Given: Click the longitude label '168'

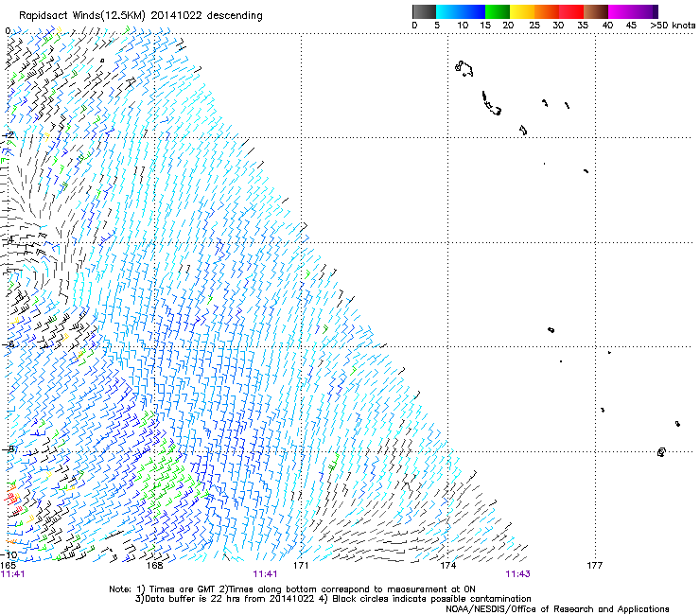Looking at the screenshot, I should pyautogui.click(x=154, y=566).
